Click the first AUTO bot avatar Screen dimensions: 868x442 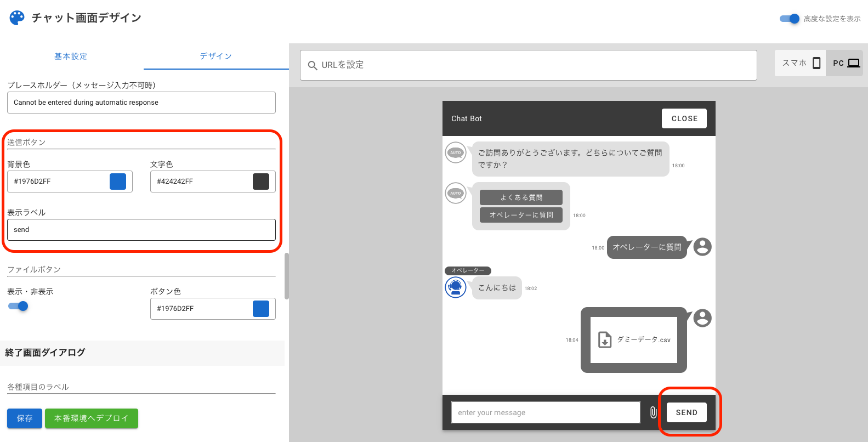(x=455, y=152)
